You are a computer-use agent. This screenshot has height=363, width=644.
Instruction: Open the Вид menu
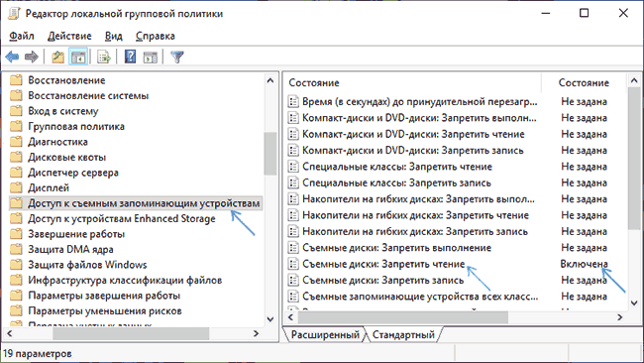[113, 36]
